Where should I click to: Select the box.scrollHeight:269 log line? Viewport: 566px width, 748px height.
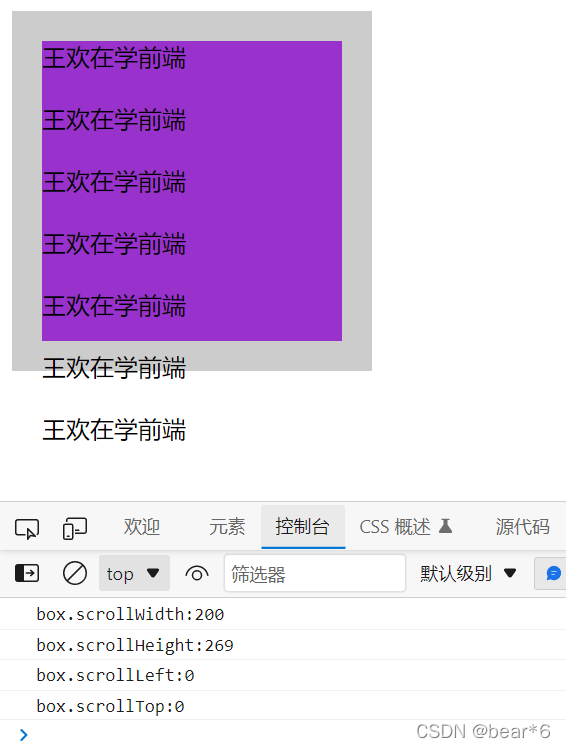pos(283,645)
